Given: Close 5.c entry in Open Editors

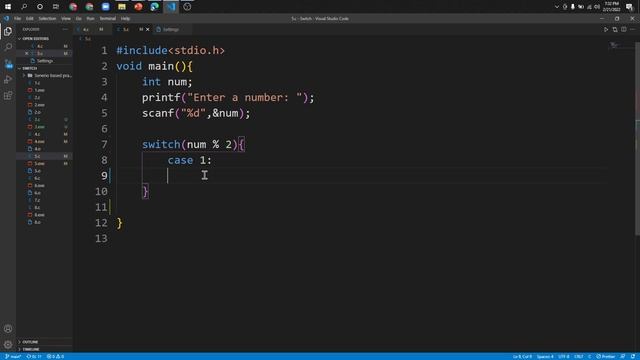Looking at the screenshot, I should coord(27,53).
